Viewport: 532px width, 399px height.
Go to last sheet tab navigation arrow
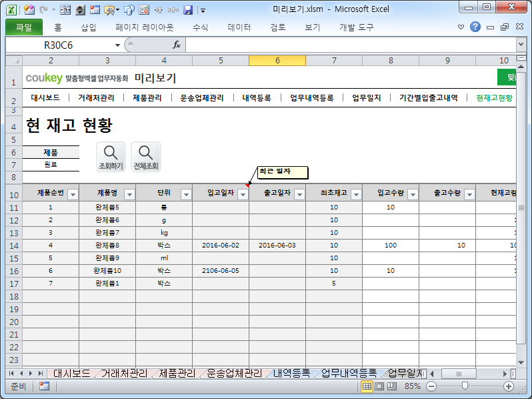pos(41,374)
